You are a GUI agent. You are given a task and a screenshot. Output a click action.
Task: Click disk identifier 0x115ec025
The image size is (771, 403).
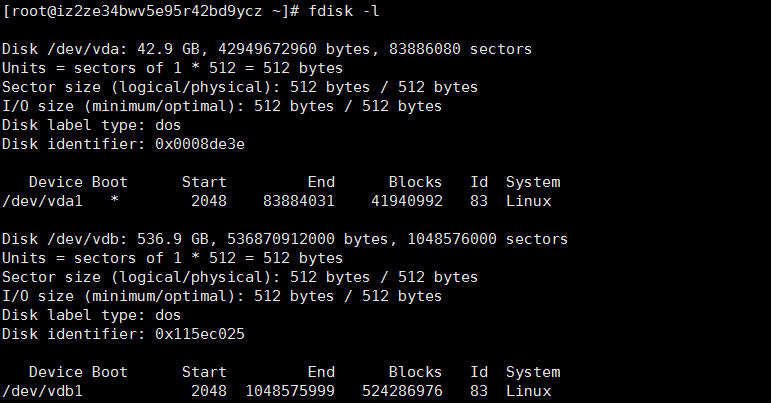click(x=200, y=334)
